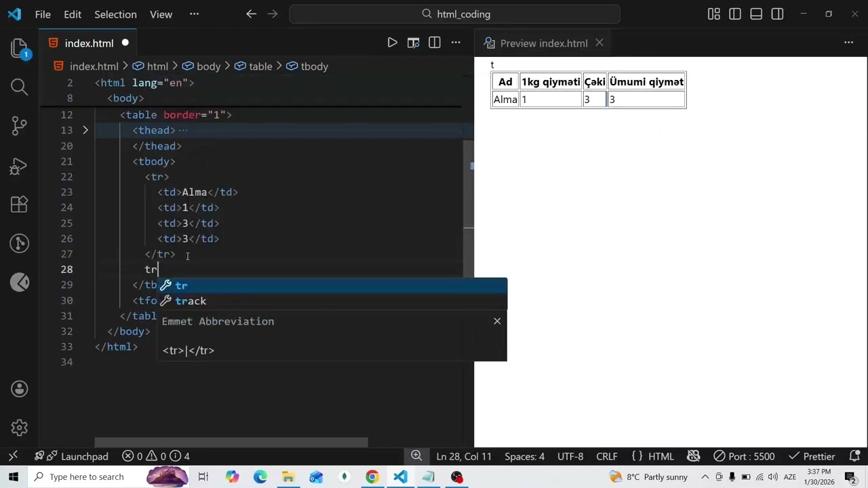Open the File menu
Image resolution: width=868 pixels, height=488 pixels.
click(x=43, y=14)
